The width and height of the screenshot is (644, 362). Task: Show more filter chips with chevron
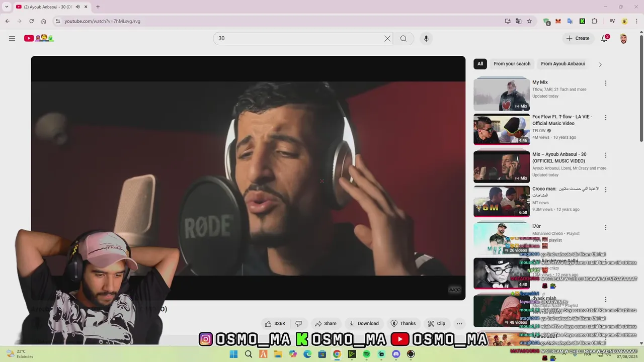point(600,64)
